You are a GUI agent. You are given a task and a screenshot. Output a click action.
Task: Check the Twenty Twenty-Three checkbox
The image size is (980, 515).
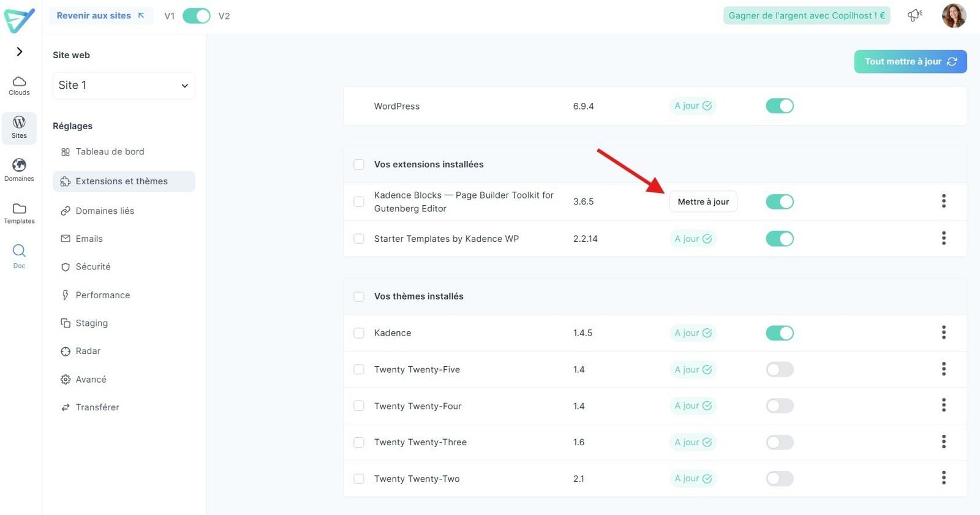point(359,442)
